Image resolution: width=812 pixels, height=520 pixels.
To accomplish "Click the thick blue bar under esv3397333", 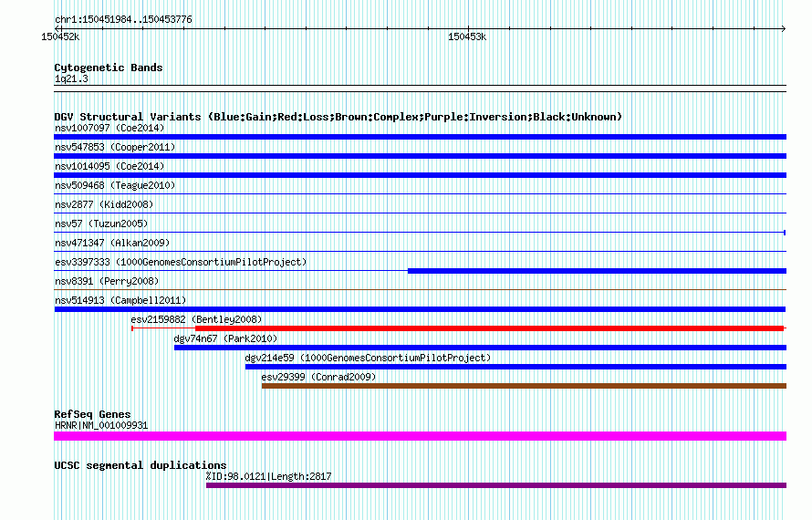I will click(x=597, y=271).
